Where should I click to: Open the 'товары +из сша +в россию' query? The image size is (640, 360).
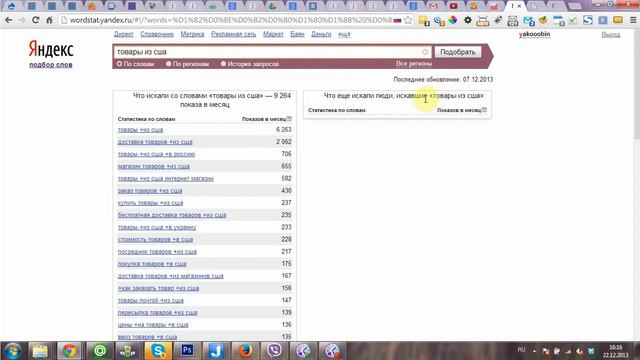tap(156, 154)
